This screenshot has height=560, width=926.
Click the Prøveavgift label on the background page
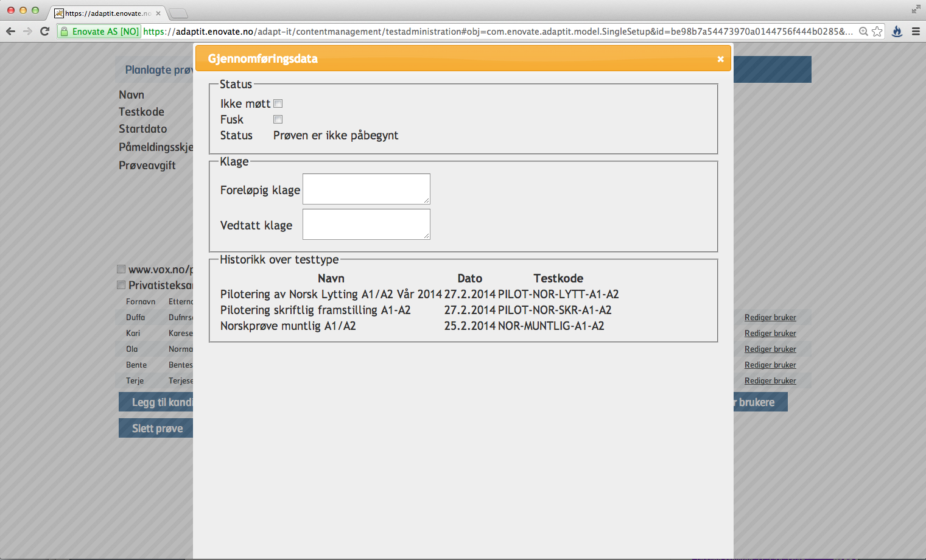[147, 166]
